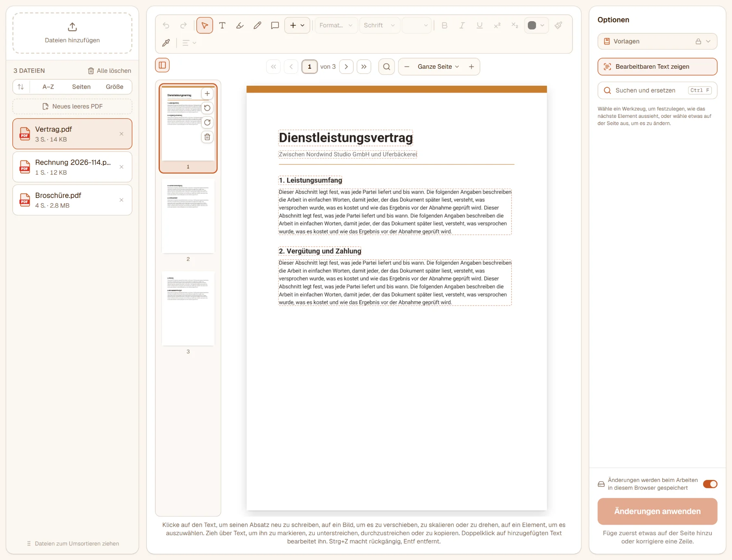The height and width of the screenshot is (560, 732).
Task: Click Alle löschen
Action: tap(109, 71)
